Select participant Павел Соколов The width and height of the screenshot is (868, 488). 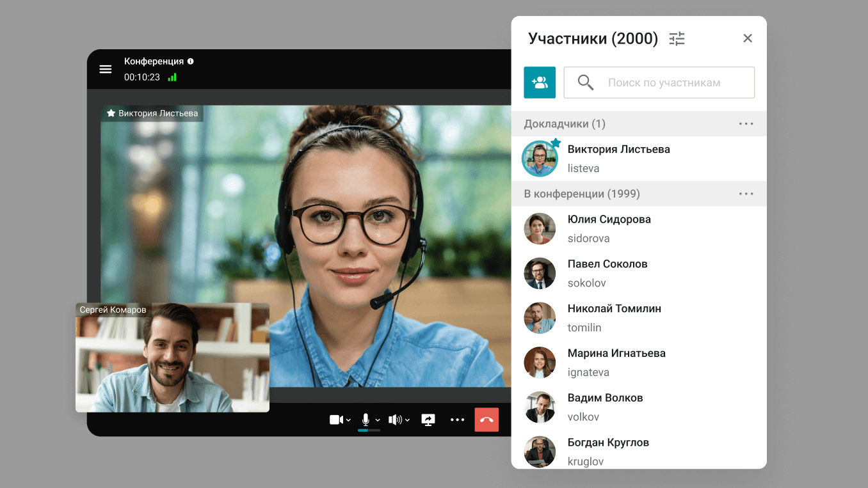point(607,273)
